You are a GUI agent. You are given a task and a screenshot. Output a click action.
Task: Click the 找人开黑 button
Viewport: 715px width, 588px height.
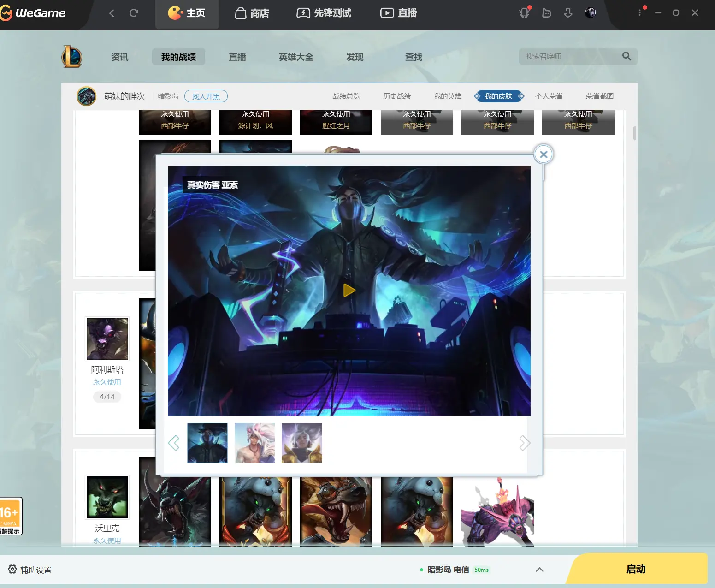pos(206,96)
